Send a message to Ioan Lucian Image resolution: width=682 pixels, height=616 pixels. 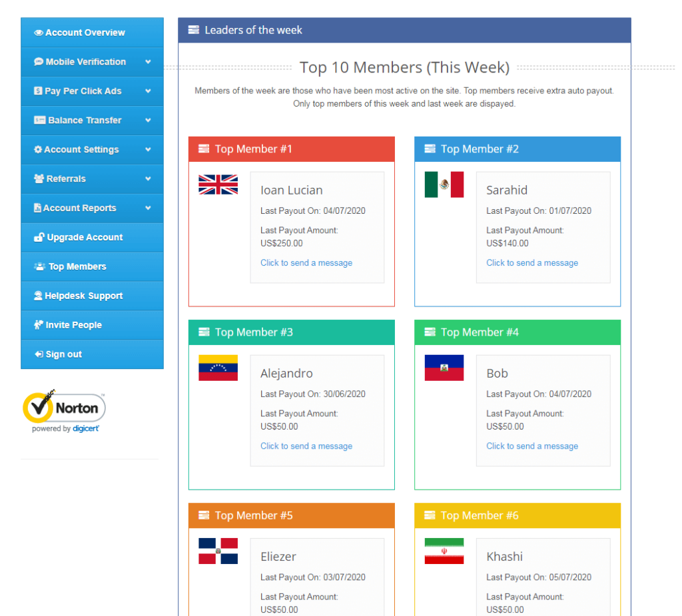coord(306,263)
